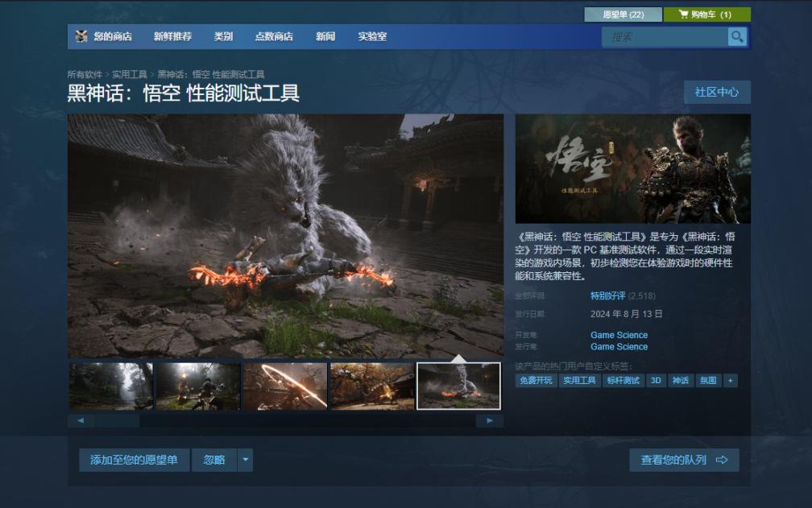Click the store avatar icon beside 您的商店
812x508 pixels.
(x=81, y=36)
